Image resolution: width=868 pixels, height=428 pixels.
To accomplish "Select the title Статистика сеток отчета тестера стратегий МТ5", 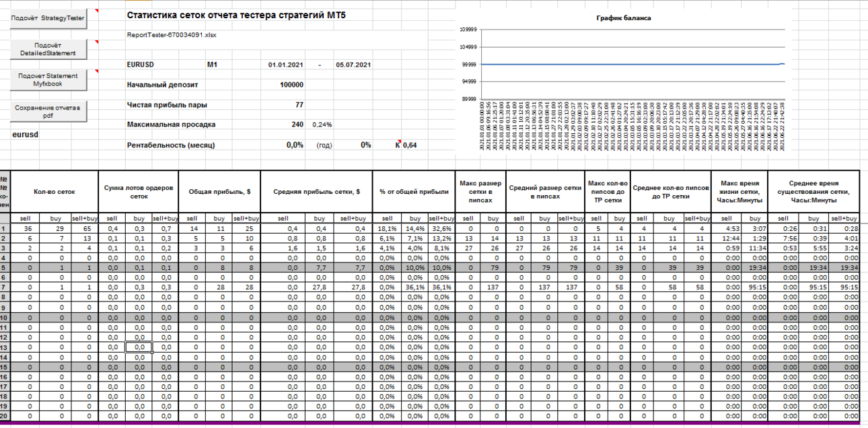I will click(x=238, y=15).
